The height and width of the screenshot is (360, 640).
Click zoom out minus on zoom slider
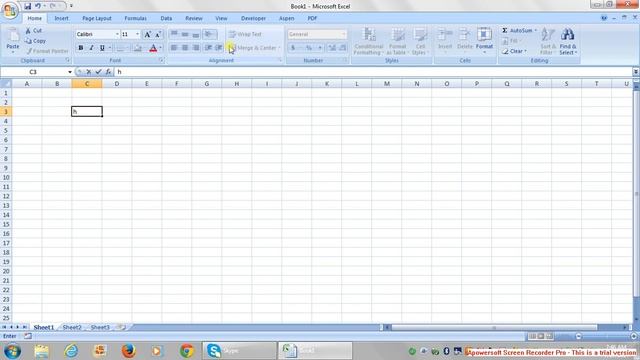pos(578,336)
